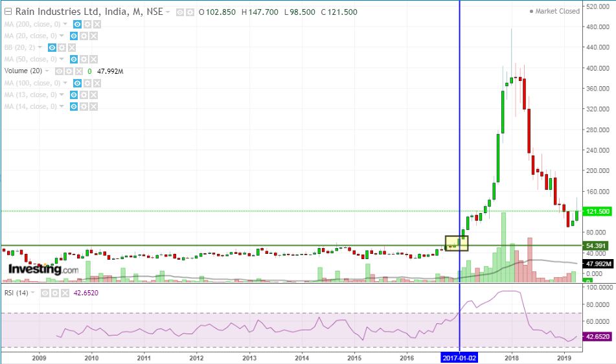Open Rain Industries symbol dropdown arrow
The height and width of the screenshot is (364, 616).
(168, 12)
